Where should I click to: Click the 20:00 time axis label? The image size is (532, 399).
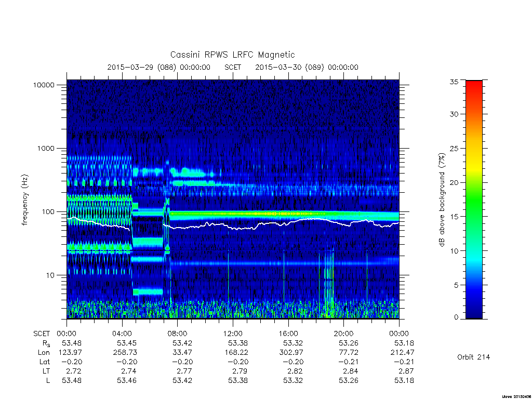343,334
